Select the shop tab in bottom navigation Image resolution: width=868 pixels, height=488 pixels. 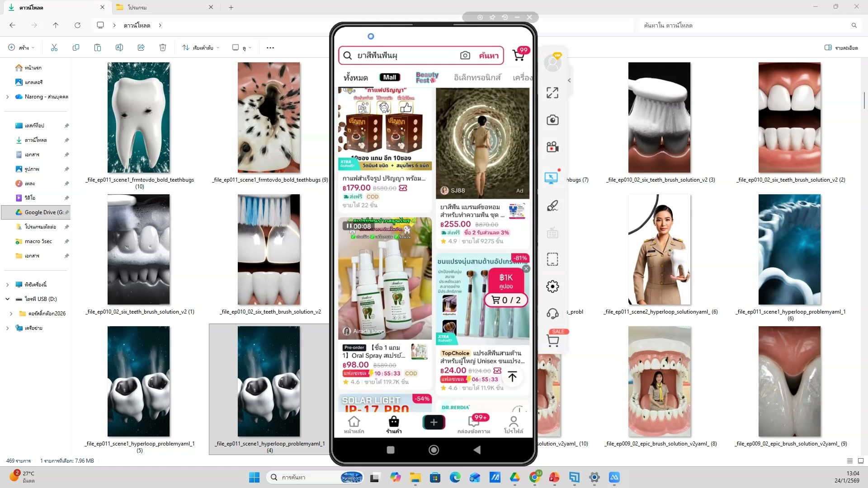394,425
